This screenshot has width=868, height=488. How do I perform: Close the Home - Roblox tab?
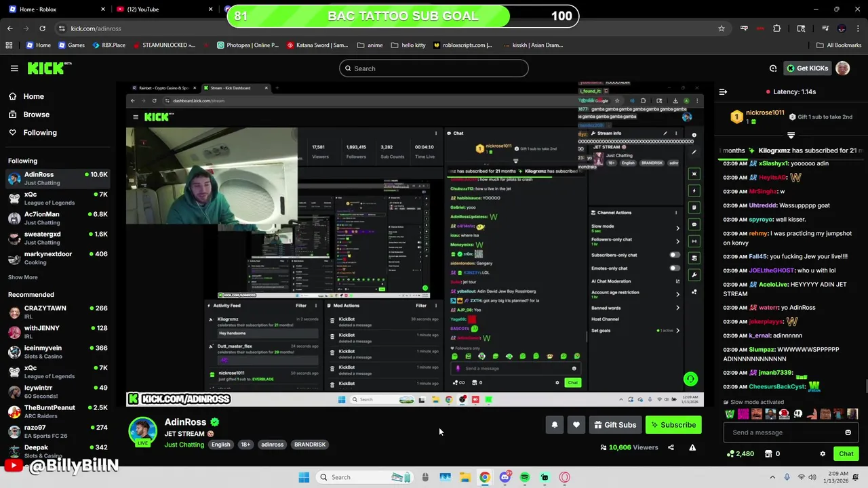[x=103, y=9]
